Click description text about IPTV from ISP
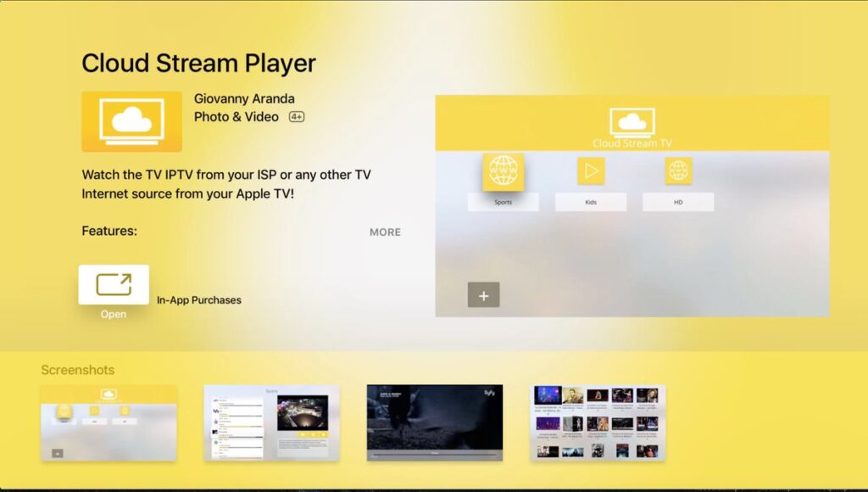Image resolution: width=868 pixels, height=492 pixels. [x=226, y=185]
